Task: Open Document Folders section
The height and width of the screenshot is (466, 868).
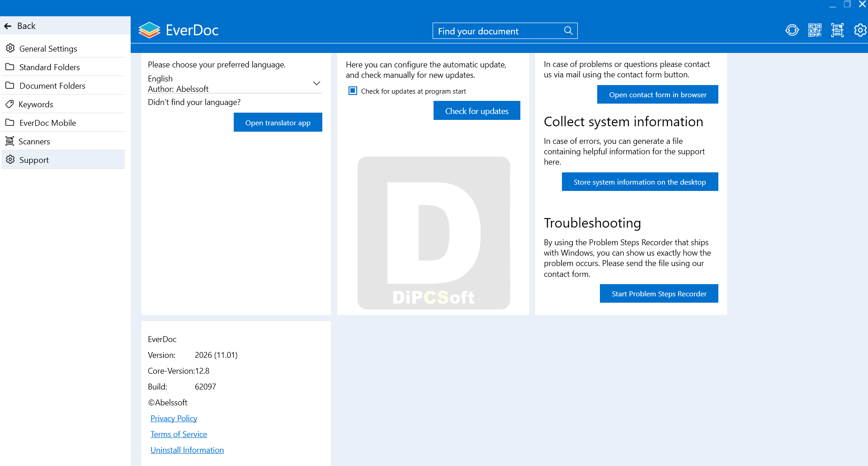Action: (x=63, y=86)
